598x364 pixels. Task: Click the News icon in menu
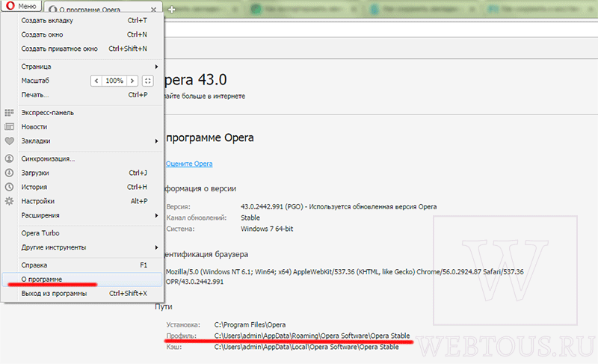tap(9, 126)
